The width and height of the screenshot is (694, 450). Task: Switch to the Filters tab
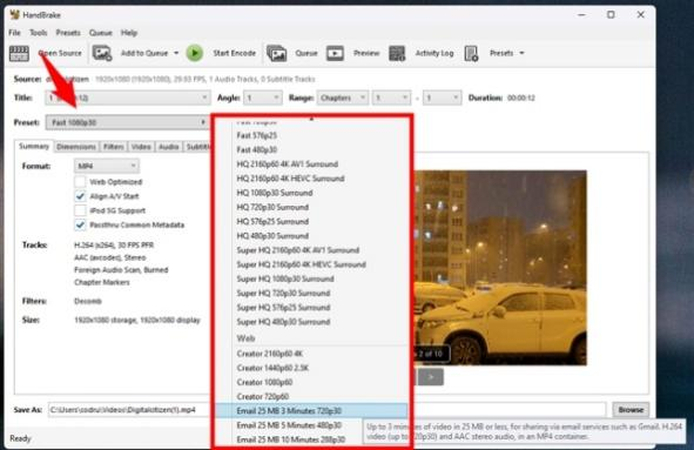pyautogui.click(x=113, y=147)
